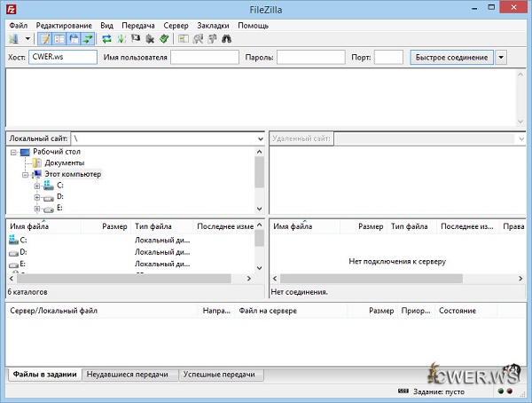The width and height of the screenshot is (532, 403).
Task: Toggle the local directory tree view
Action: coord(59,39)
